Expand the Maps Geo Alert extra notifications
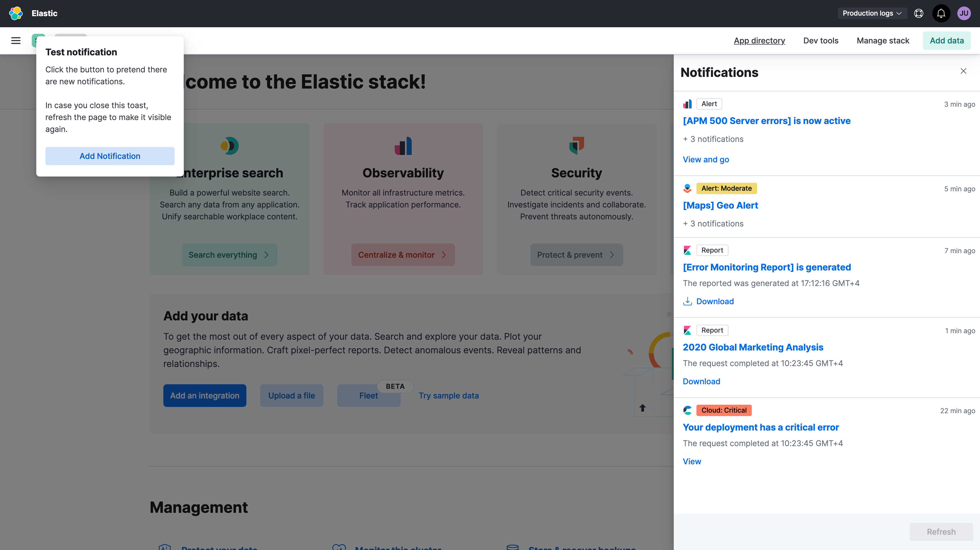Image resolution: width=980 pixels, height=550 pixels. pyautogui.click(x=713, y=223)
